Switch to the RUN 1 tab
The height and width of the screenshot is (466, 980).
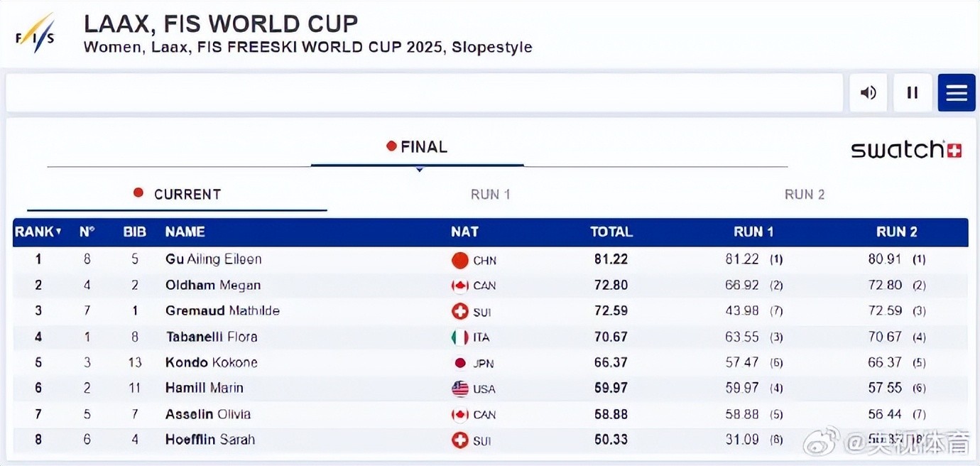tap(490, 195)
